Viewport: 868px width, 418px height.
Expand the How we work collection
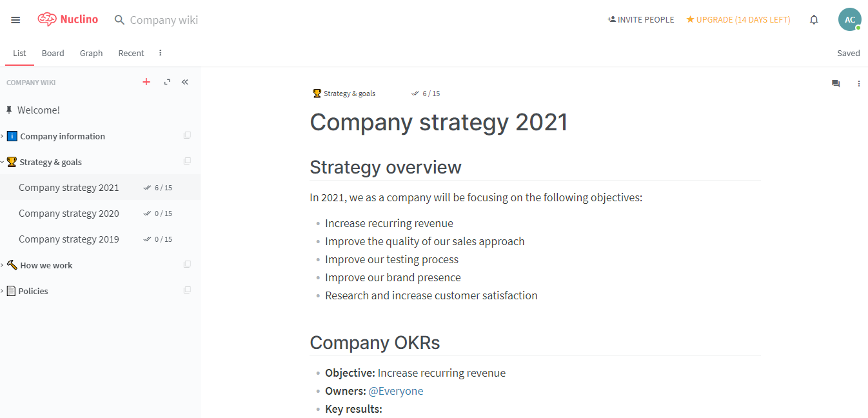[2, 265]
